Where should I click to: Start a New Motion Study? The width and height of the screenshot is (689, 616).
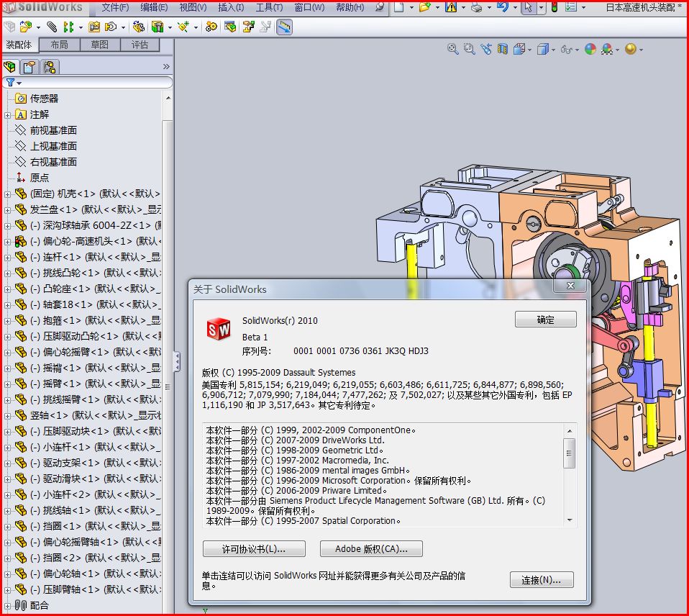coord(211,27)
